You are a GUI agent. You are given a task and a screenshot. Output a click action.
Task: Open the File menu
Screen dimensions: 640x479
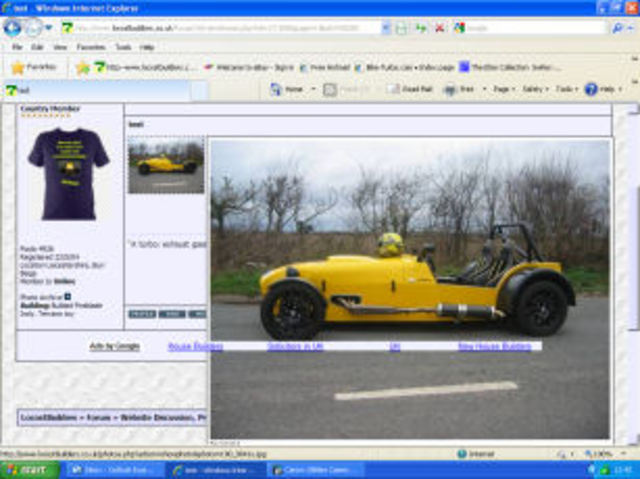click(x=17, y=47)
